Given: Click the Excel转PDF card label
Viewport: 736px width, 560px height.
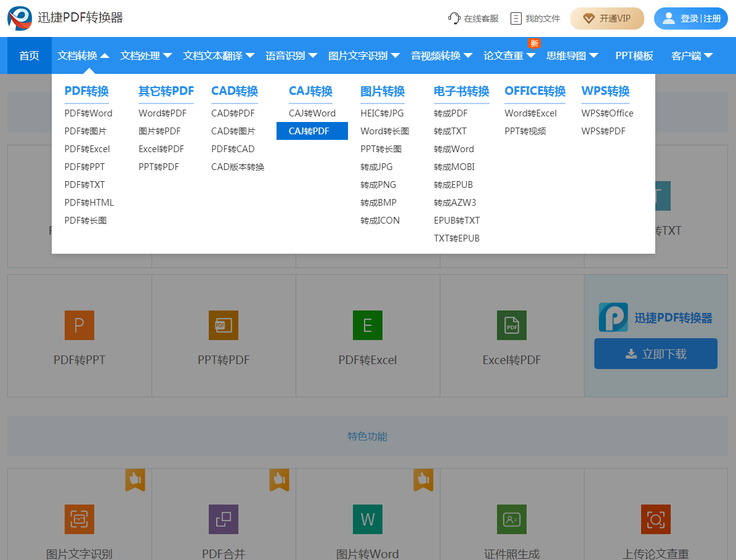Looking at the screenshot, I should pyautogui.click(x=512, y=360).
